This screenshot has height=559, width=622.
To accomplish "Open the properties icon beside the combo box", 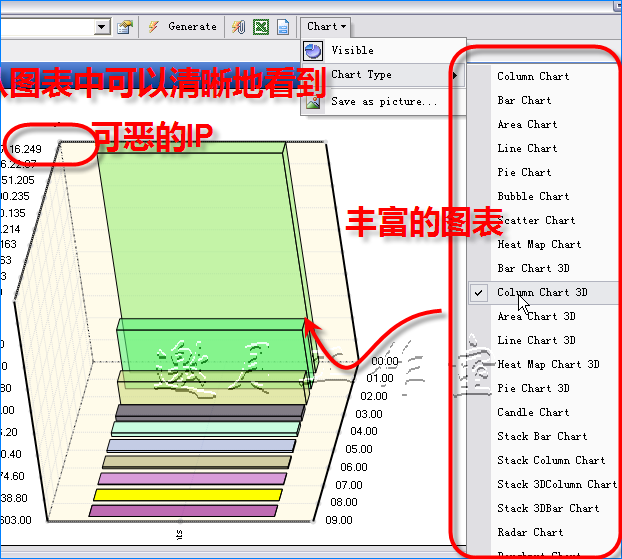I will (125, 27).
